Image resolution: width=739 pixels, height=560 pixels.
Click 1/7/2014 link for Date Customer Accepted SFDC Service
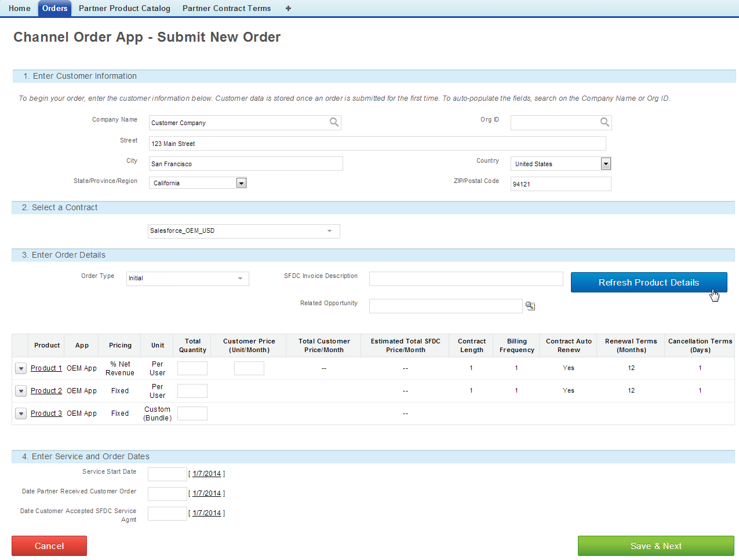point(207,513)
